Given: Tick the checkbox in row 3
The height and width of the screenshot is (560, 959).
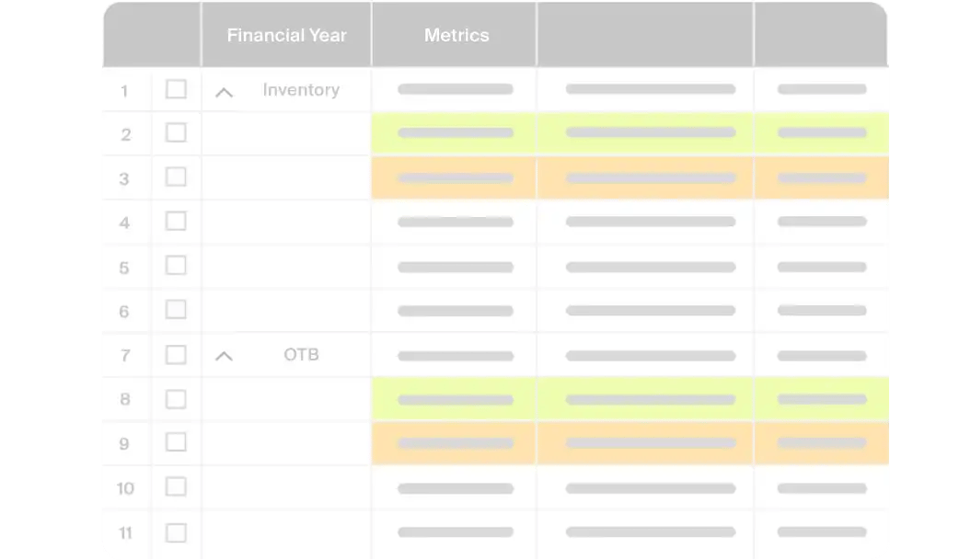Looking at the screenshot, I should 176,177.
